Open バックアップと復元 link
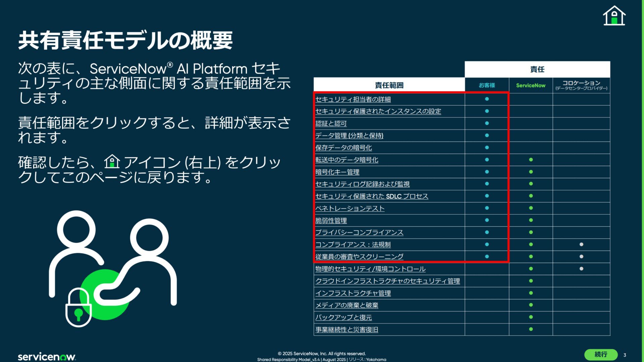 click(343, 317)
